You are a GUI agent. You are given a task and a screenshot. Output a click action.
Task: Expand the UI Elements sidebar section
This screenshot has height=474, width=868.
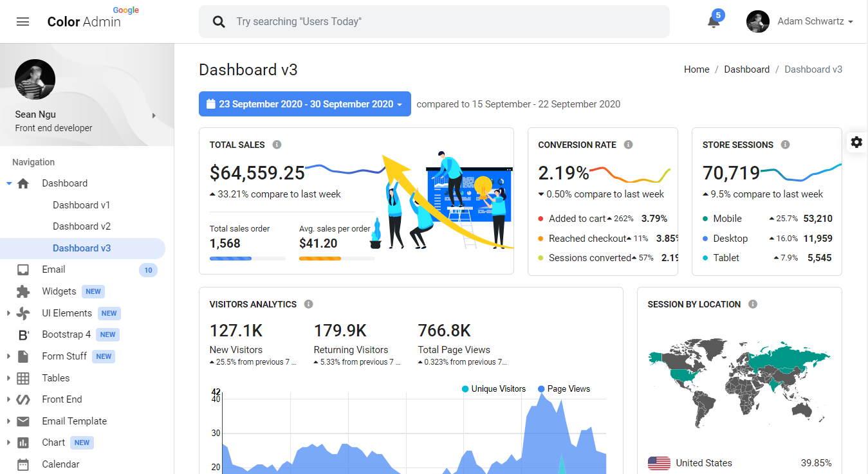point(66,313)
